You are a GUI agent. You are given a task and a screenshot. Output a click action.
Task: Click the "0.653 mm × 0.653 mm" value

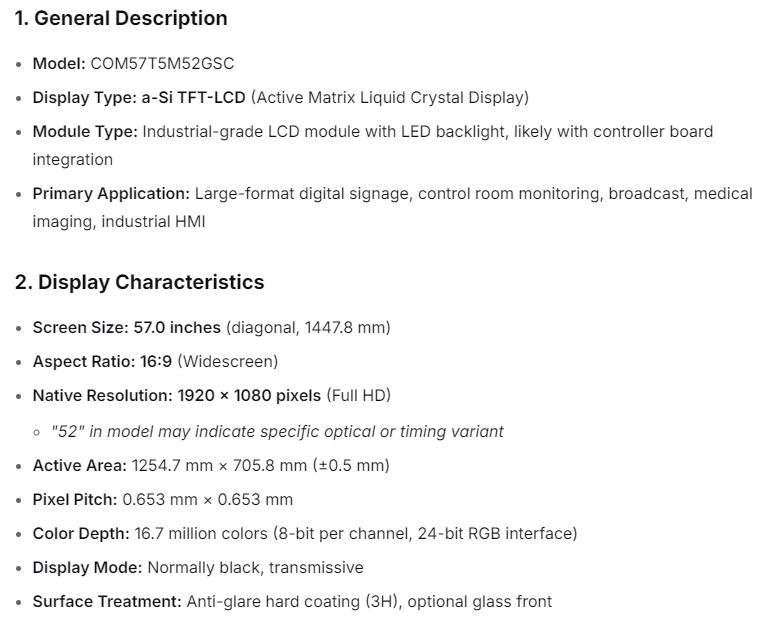click(207, 499)
